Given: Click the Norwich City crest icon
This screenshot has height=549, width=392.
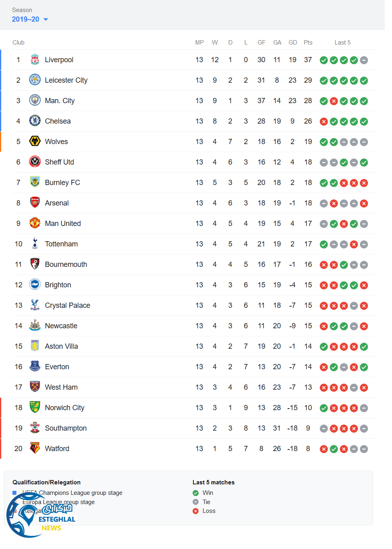Looking at the screenshot, I should point(35,408).
